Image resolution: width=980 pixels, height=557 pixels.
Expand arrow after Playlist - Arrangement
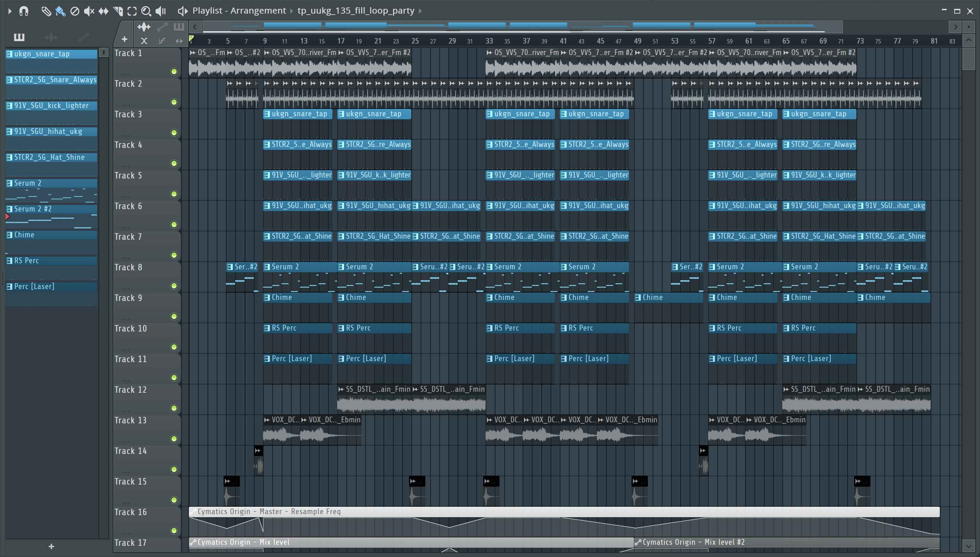click(x=292, y=11)
